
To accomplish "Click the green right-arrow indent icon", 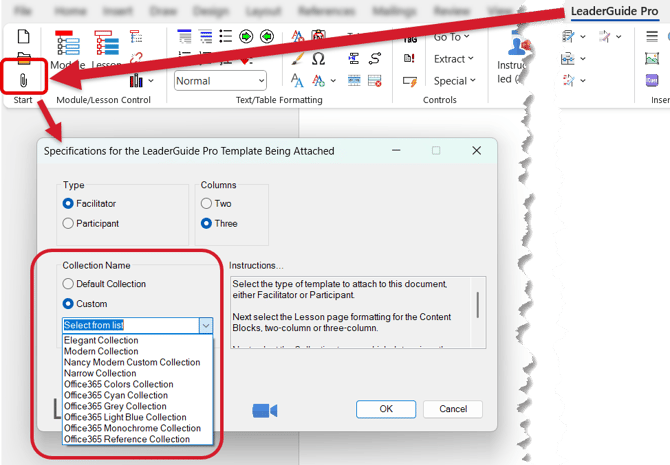I will (246, 37).
